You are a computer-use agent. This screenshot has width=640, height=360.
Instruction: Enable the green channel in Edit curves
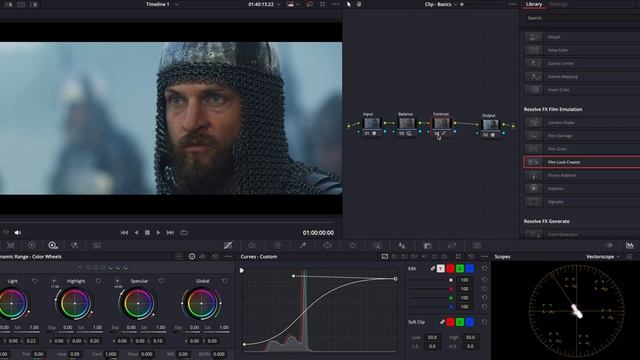click(x=460, y=269)
